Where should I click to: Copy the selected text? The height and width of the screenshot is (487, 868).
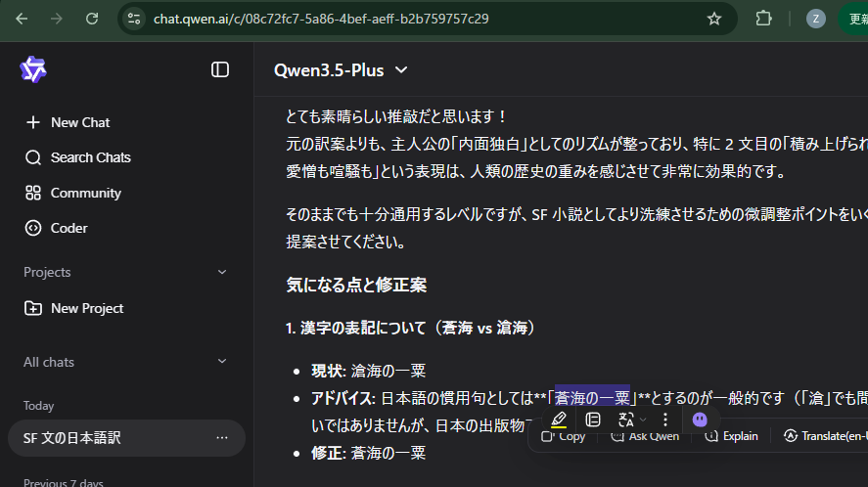pos(563,437)
